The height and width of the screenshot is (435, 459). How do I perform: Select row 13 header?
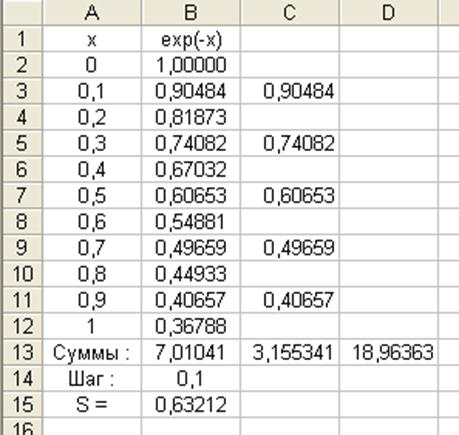pos(22,352)
